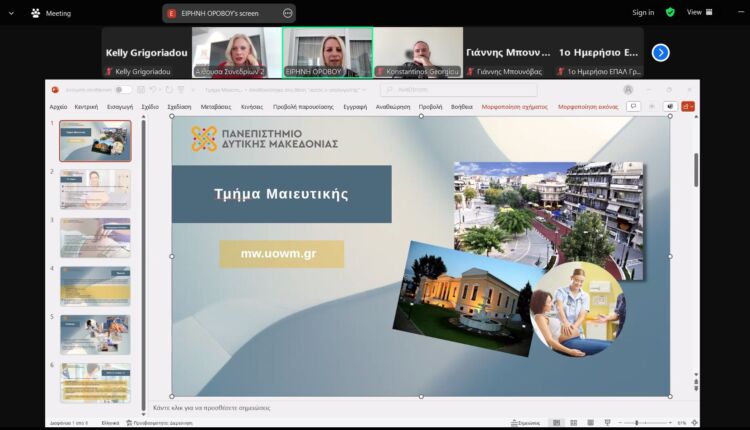Switch to the Εισαγωγή ribbon tab
This screenshot has width=750, height=430.
(120, 107)
